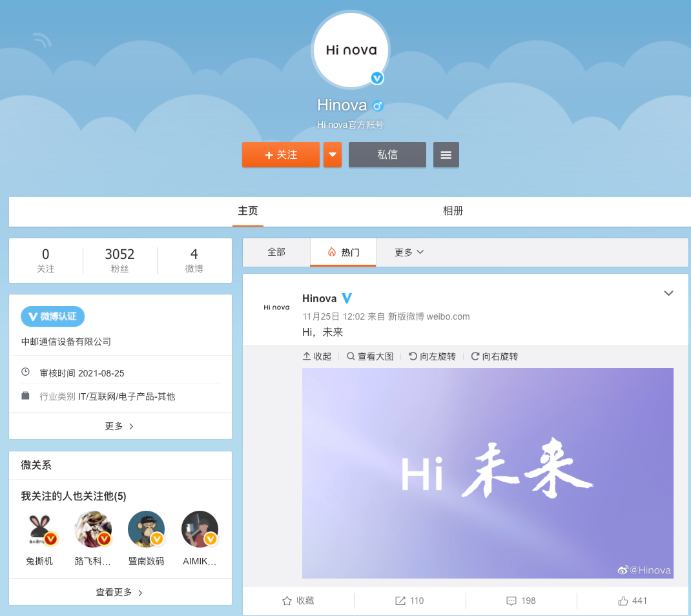Send a private message via 私信
Viewport: 691px width, 616px height.
coord(387,155)
